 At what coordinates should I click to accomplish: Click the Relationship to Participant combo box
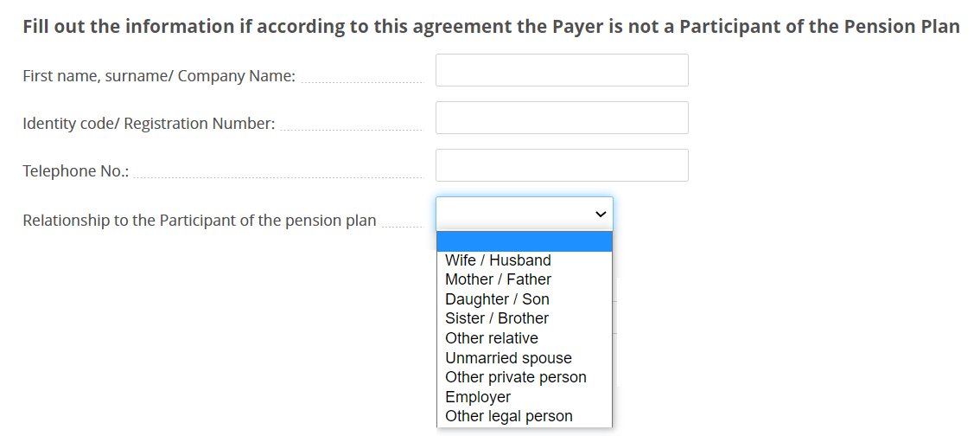[525, 214]
